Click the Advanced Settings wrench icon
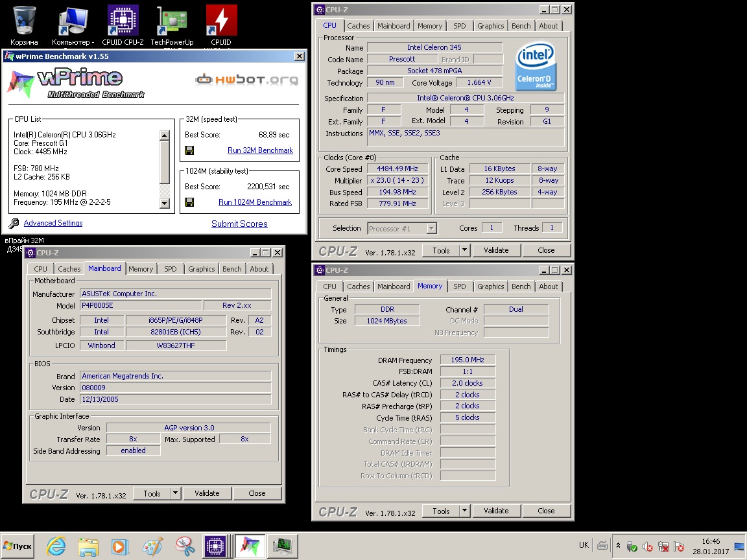The image size is (747, 560). pyautogui.click(x=14, y=223)
